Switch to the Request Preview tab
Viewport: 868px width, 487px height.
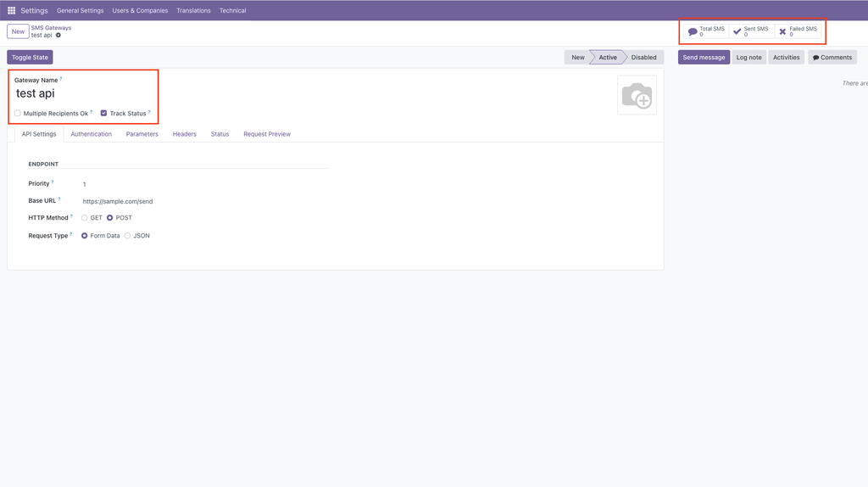click(266, 134)
